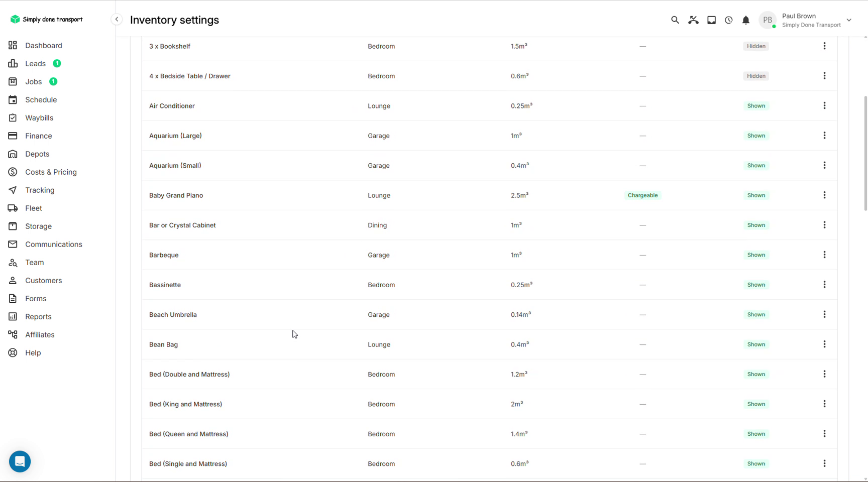The image size is (868, 482).
Task: Click the Bar or Crystal Cabinet row name
Action: click(182, 225)
